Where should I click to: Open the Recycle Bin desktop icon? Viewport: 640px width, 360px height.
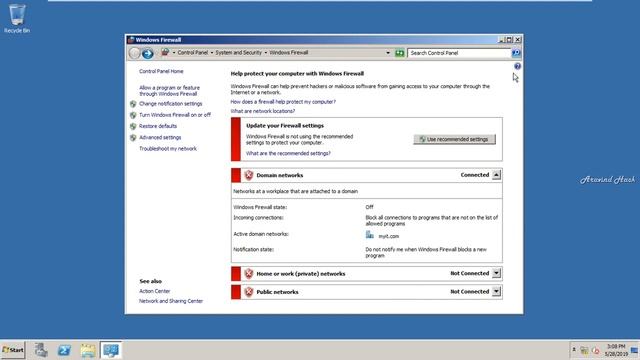pos(17,18)
